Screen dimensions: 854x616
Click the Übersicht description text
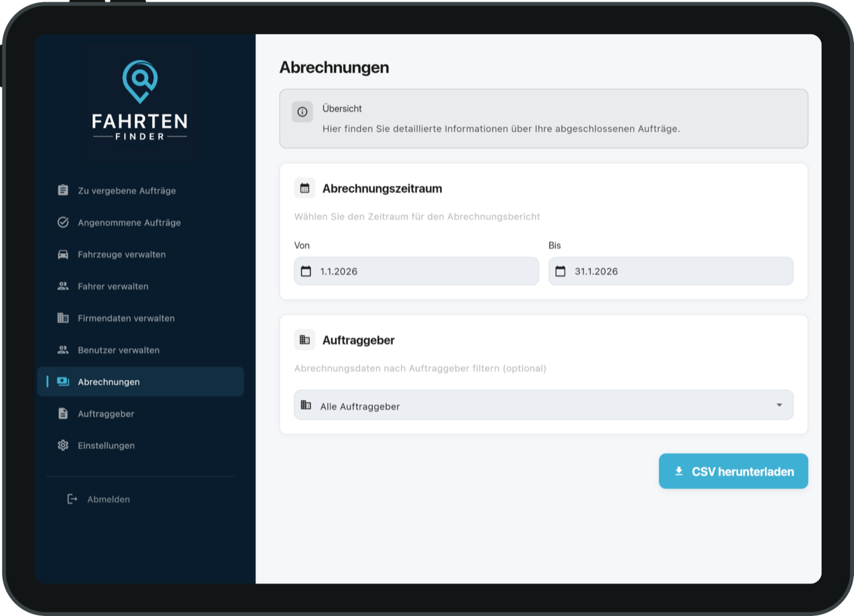(501, 129)
